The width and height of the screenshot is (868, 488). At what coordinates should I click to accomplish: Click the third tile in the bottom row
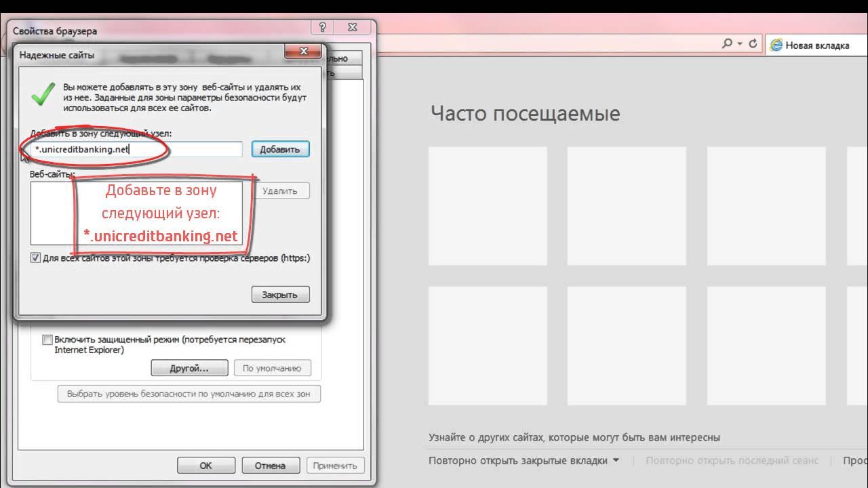pos(766,346)
